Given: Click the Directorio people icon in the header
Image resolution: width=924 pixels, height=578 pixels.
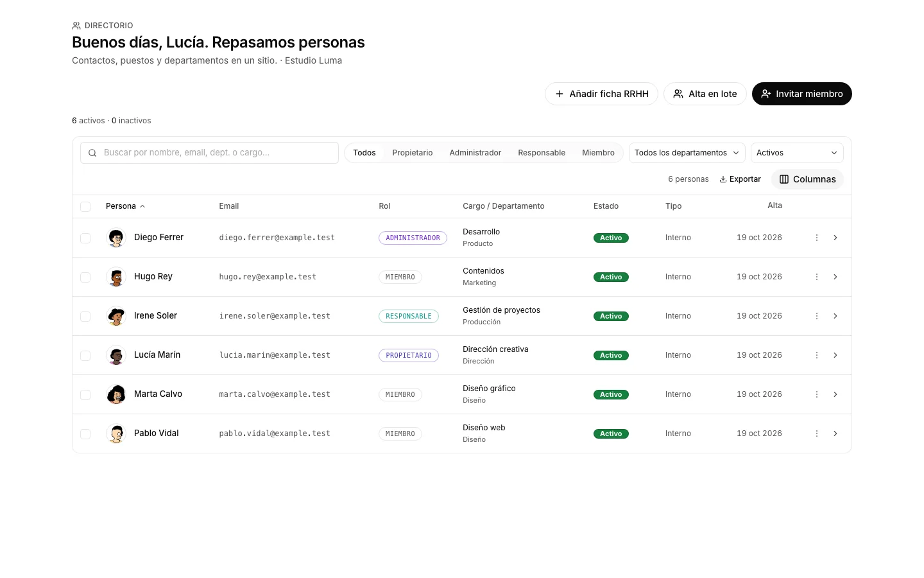Looking at the screenshot, I should [x=76, y=26].
